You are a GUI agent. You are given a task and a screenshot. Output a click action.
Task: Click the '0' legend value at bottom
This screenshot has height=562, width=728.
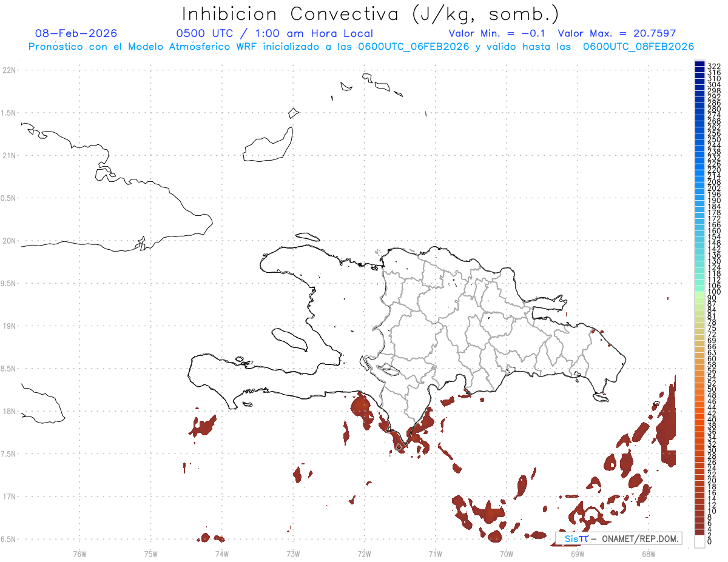click(x=710, y=541)
